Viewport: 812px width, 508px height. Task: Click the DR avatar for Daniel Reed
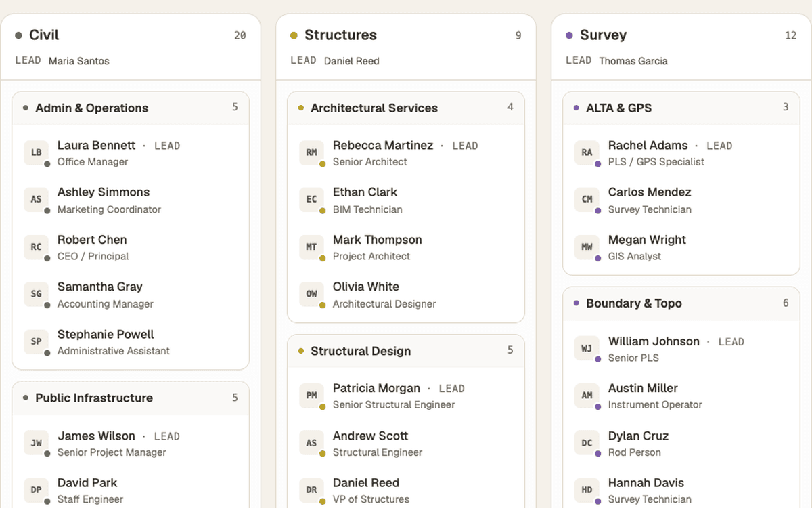[x=312, y=490]
